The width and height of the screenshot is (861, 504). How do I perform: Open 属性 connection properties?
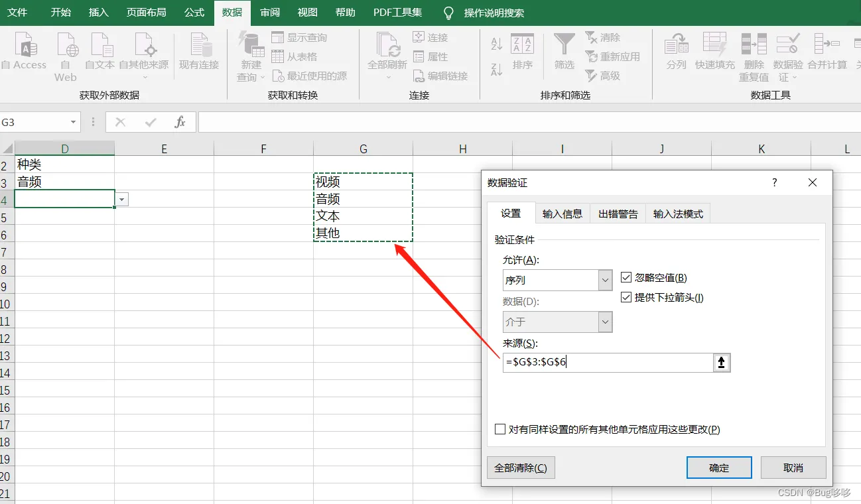430,57
